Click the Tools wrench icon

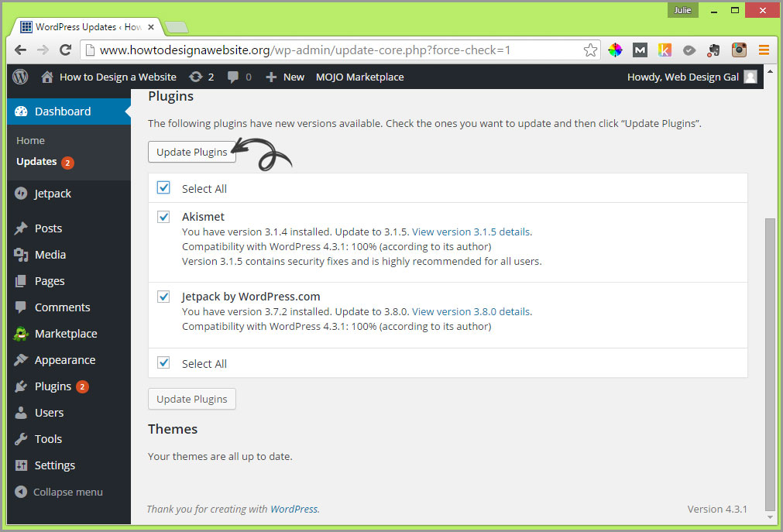click(21, 439)
